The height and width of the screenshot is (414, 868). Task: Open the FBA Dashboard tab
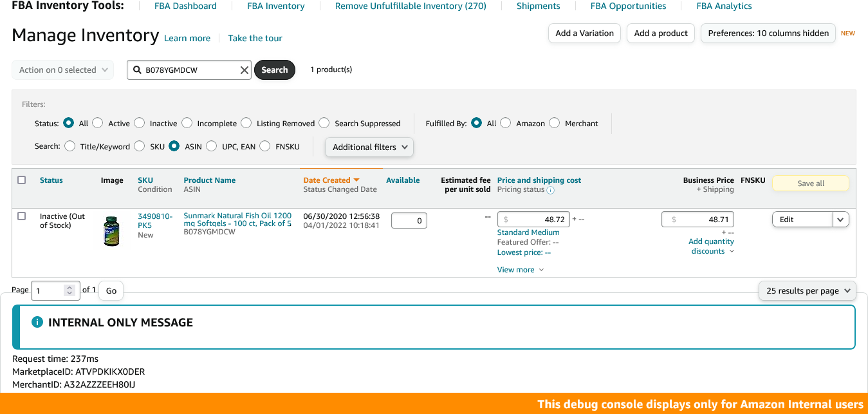(185, 6)
